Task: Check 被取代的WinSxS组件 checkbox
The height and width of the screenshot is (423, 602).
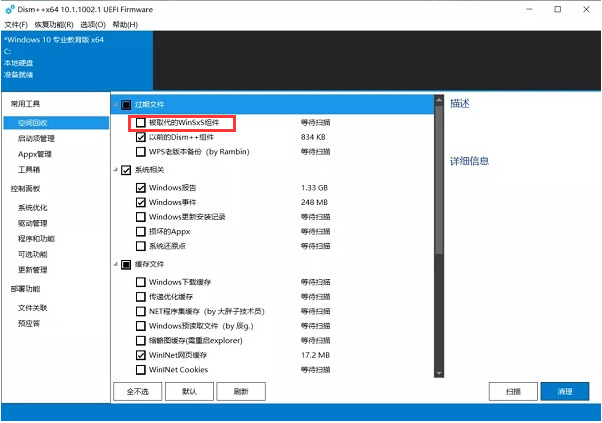Action: (x=141, y=122)
